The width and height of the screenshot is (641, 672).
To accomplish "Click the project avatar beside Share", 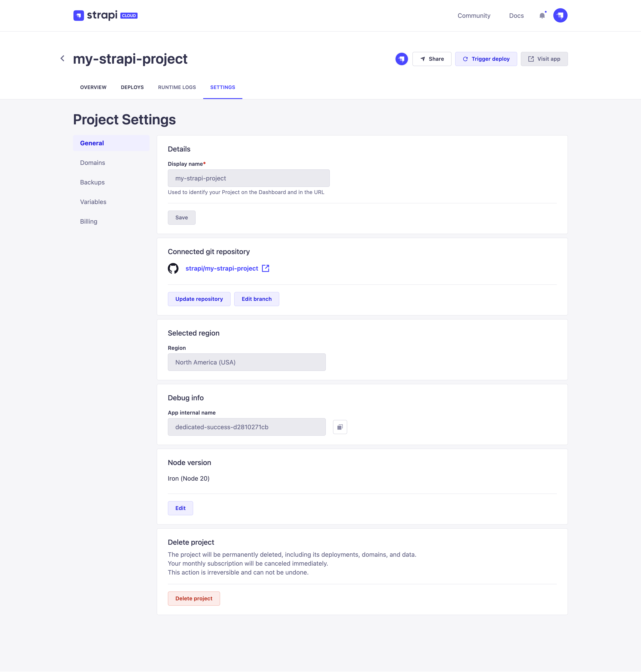I will click(x=402, y=59).
